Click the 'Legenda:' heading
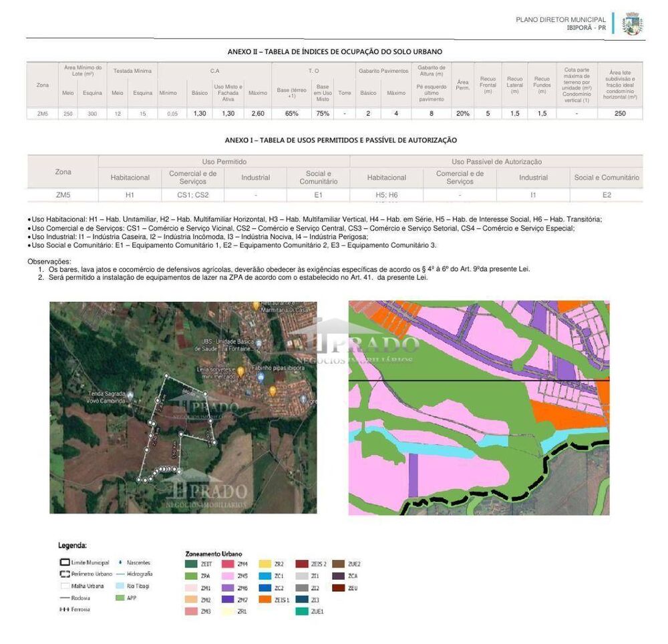This screenshot has width=668, height=644. coord(72,546)
